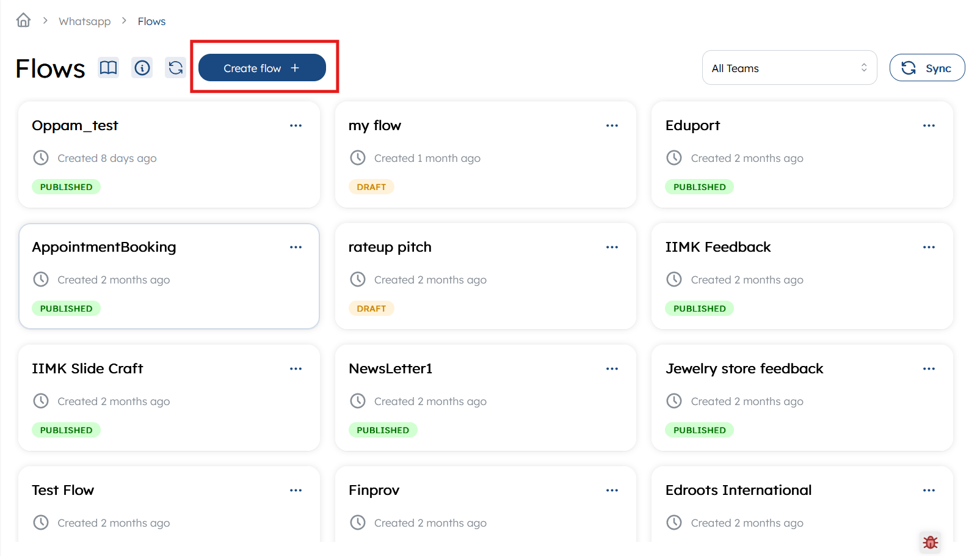Click the Jewelry store feedback title

[x=744, y=369]
